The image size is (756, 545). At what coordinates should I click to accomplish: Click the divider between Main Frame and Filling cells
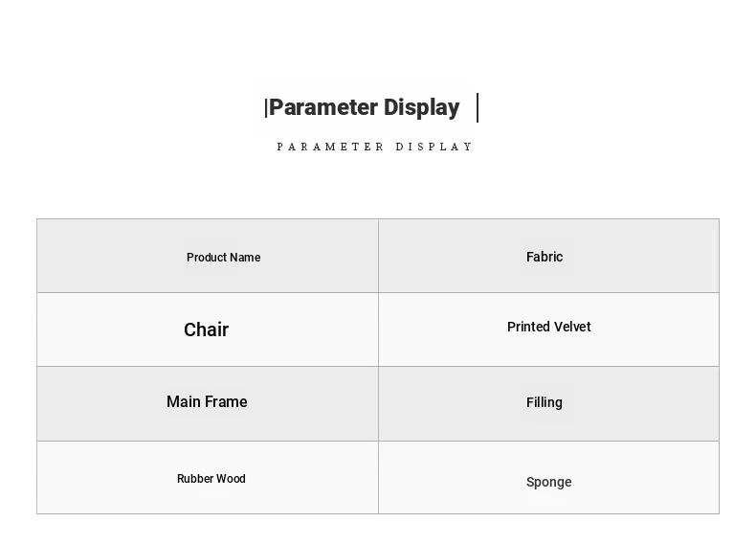tap(378, 403)
